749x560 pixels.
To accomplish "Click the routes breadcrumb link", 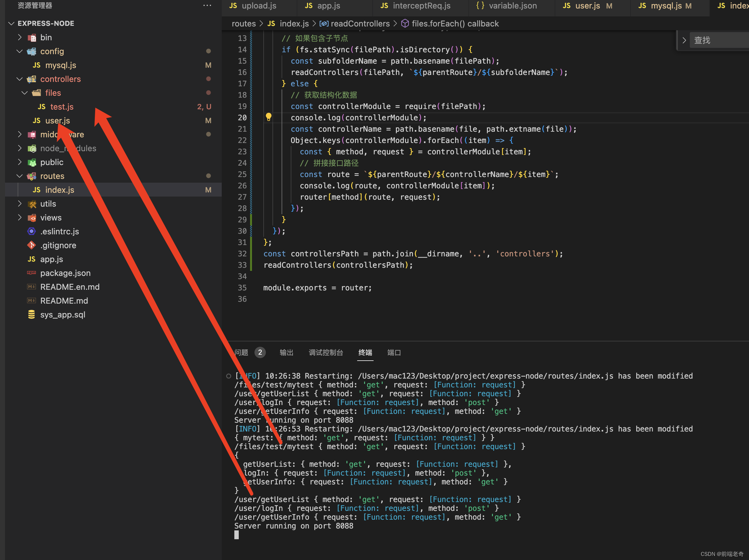I will tap(243, 24).
